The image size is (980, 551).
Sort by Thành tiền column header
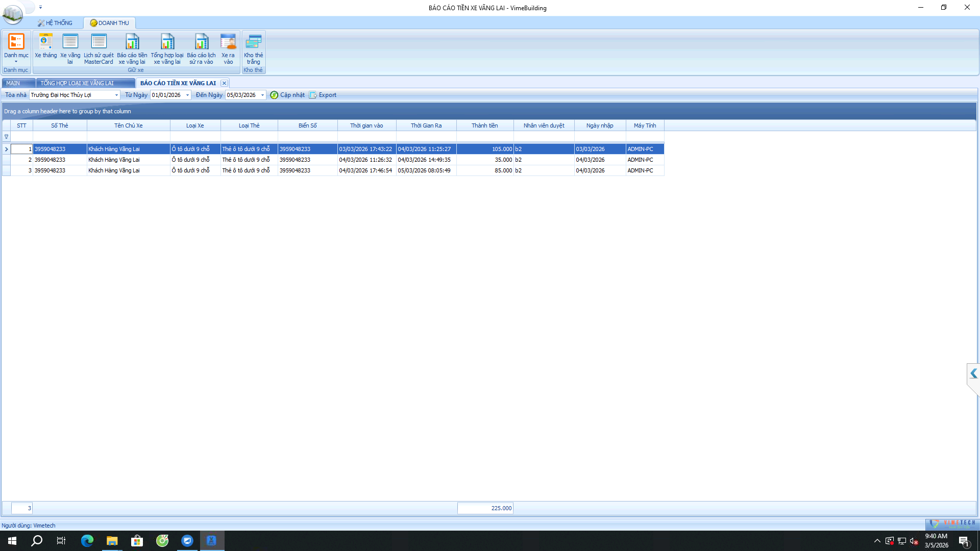[x=484, y=126]
